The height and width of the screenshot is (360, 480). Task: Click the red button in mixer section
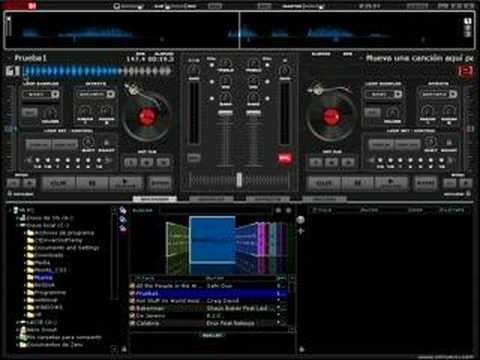[284, 158]
